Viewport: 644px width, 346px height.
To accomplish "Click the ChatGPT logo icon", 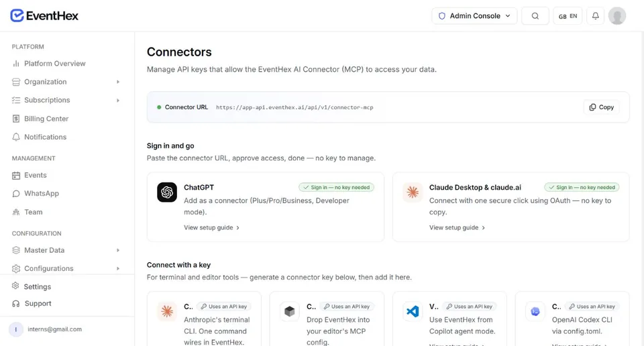I will pos(167,192).
